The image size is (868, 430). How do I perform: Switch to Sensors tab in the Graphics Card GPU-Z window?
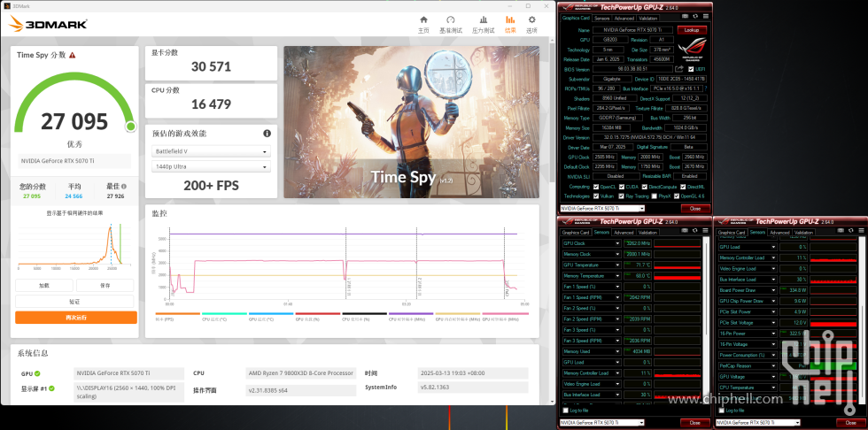point(601,19)
